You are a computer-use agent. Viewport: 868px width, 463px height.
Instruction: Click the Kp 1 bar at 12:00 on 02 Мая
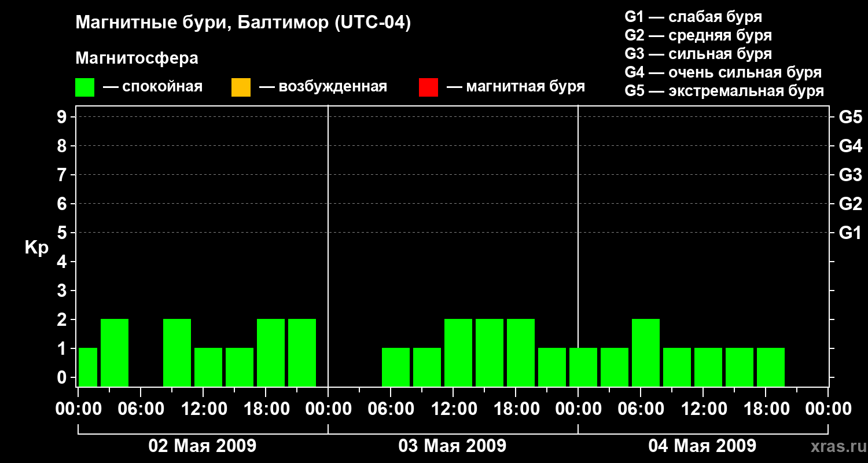tap(208, 367)
